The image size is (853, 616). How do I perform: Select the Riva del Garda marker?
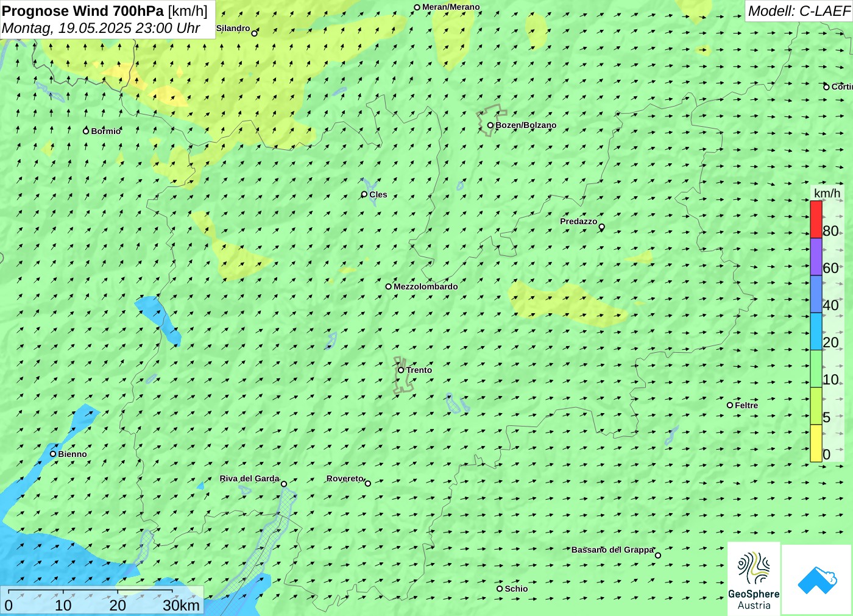click(283, 484)
